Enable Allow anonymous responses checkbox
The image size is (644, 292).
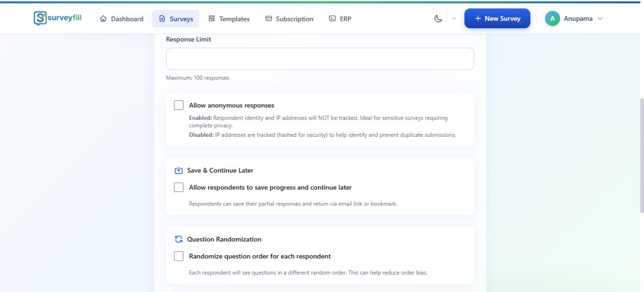pos(179,105)
